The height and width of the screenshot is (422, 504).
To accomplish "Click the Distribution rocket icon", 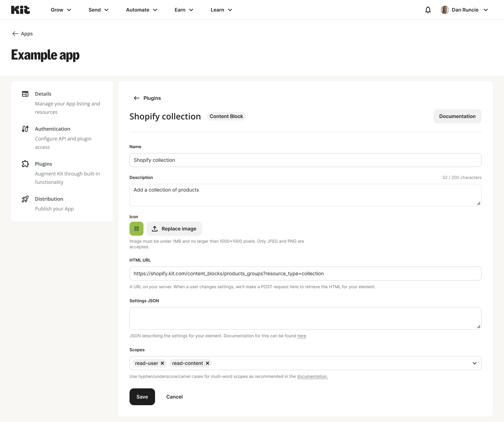I will (x=25, y=199).
